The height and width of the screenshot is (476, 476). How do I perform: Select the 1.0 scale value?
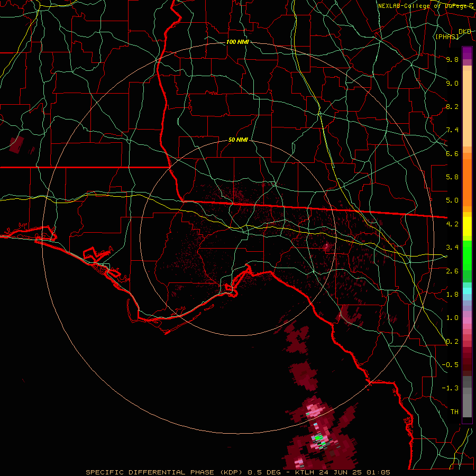[452, 318]
